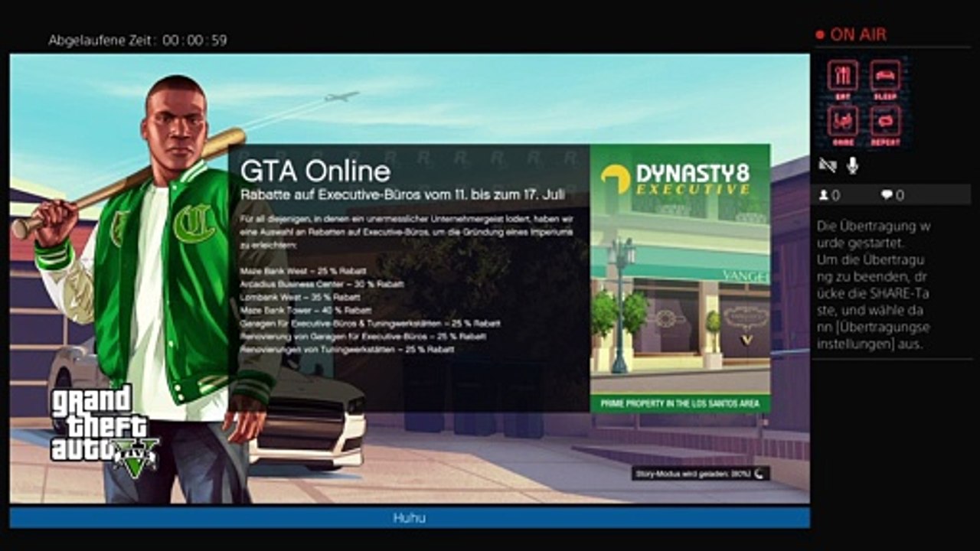
Task: Toggle the microphone icon
Action: pyautogui.click(x=852, y=165)
